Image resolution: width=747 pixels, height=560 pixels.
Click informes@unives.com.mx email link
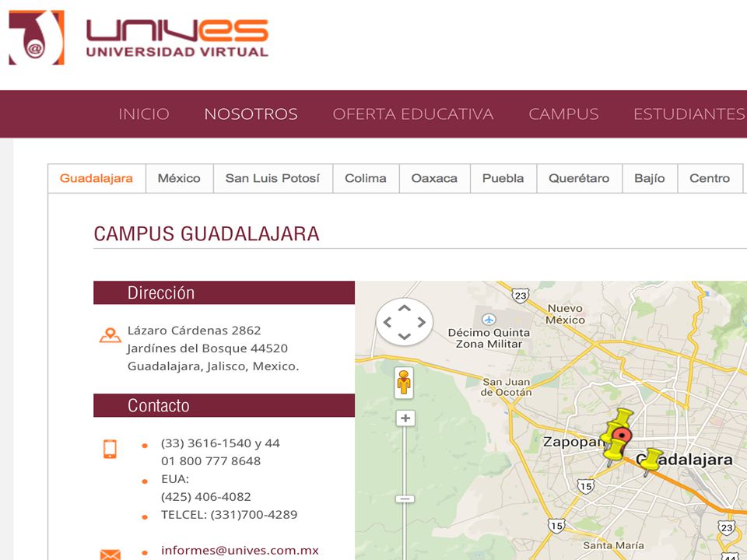pyautogui.click(x=240, y=551)
